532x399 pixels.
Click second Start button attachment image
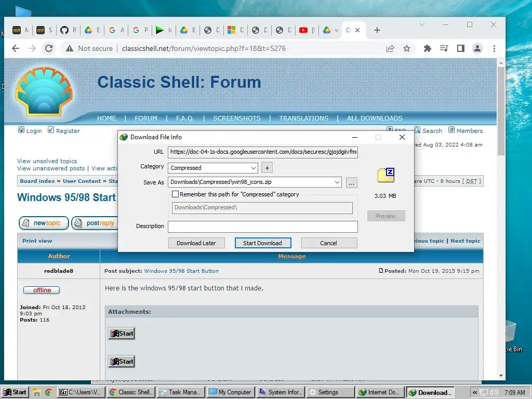click(x=122, y=362)
